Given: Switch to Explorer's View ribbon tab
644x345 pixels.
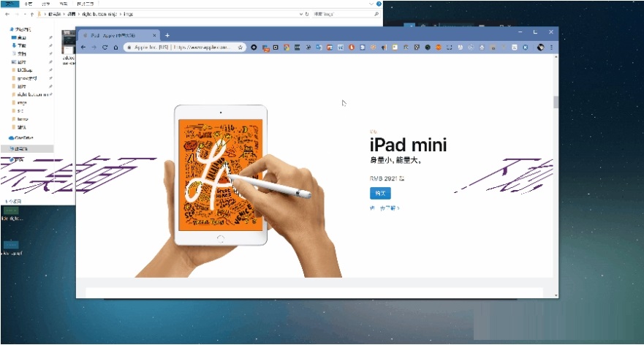Looking at the screenshot, I should pos(64,4).
